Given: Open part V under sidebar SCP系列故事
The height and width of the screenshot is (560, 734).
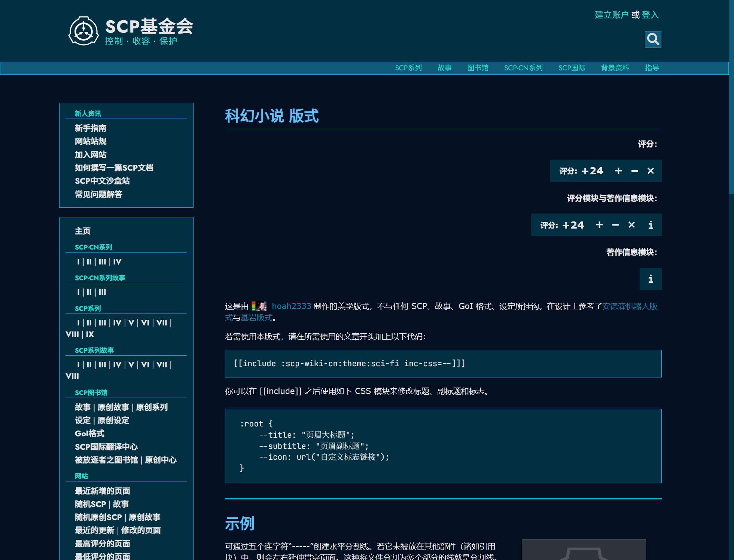Looking at the screenshot, I should (131, 365).
